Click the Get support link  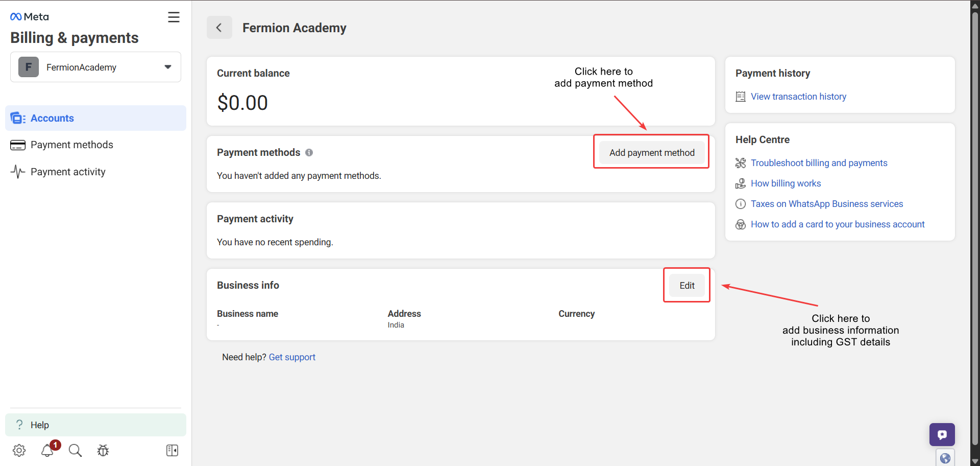point(292,357)
